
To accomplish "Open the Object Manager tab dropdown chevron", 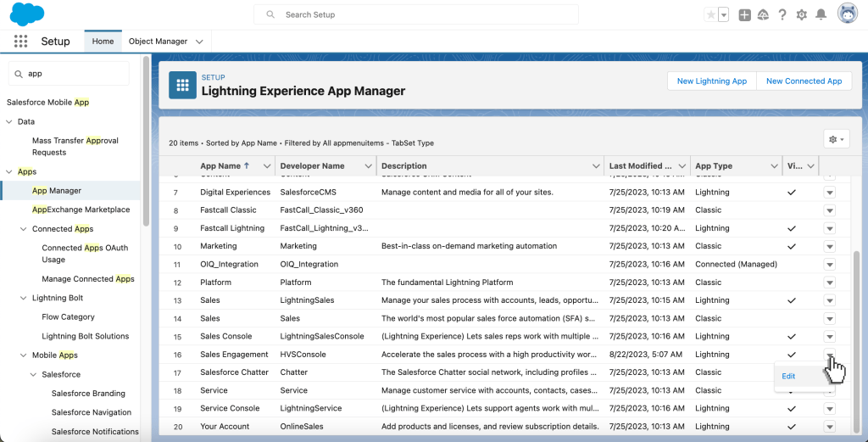I will click(x=200, y=42).
